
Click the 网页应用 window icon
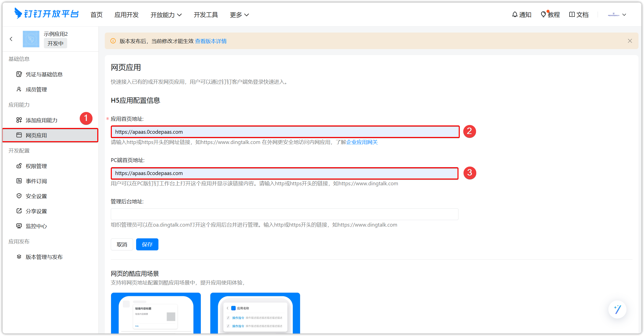point(19,135)
